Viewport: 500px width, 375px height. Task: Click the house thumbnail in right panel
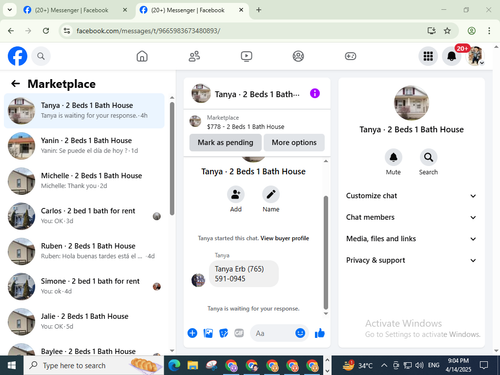click(411, 103)
